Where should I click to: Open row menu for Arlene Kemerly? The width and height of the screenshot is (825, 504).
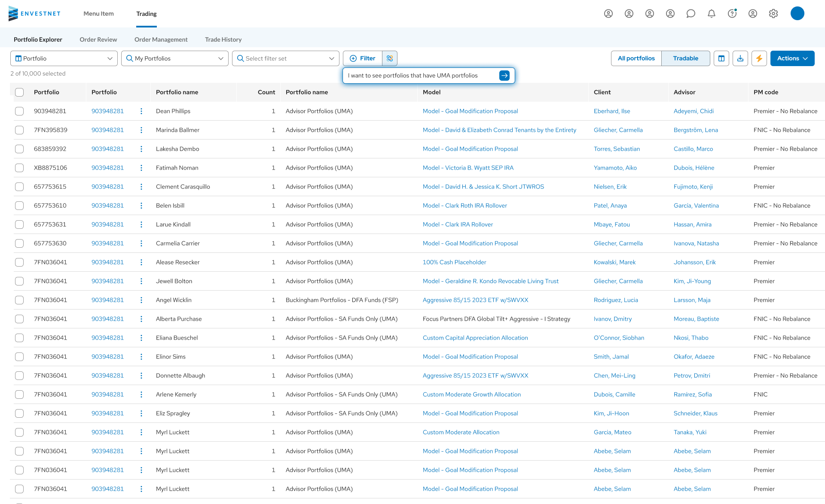click(141, 395)
